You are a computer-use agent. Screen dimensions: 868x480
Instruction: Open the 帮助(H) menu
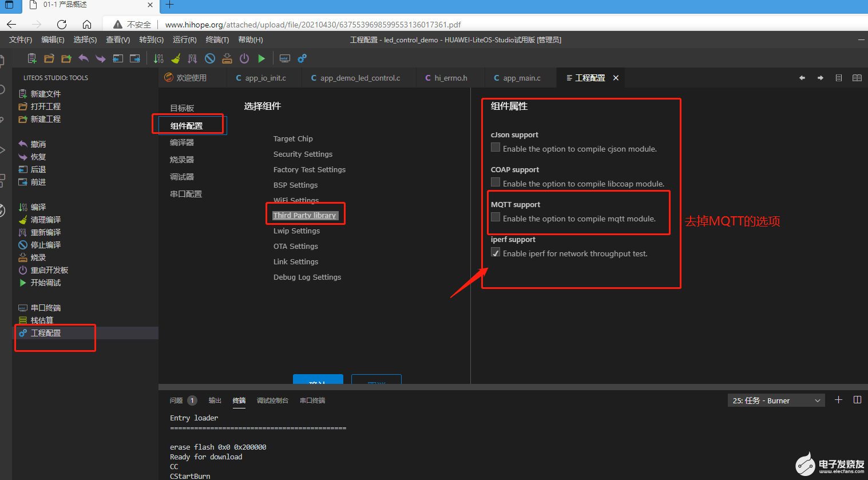click(x=251, y=39)
